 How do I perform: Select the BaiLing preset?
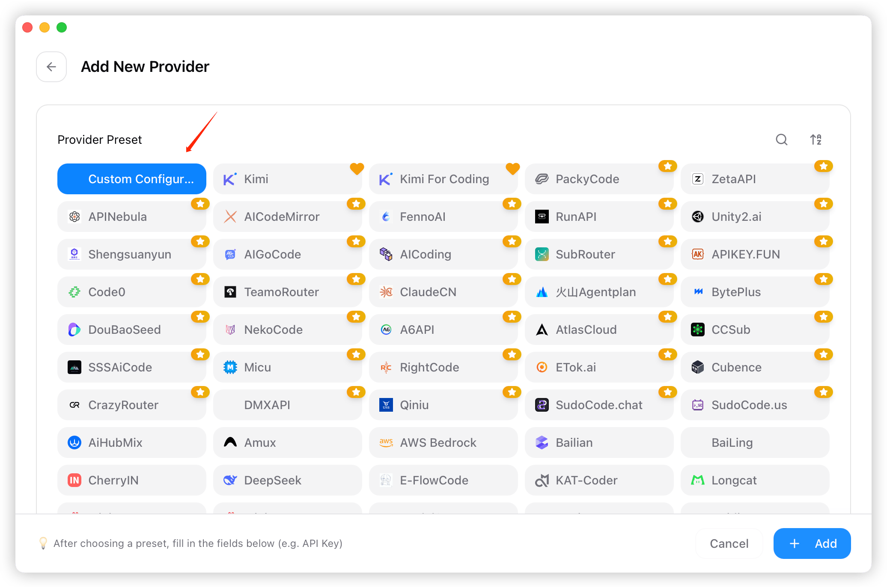coord(755,442)
